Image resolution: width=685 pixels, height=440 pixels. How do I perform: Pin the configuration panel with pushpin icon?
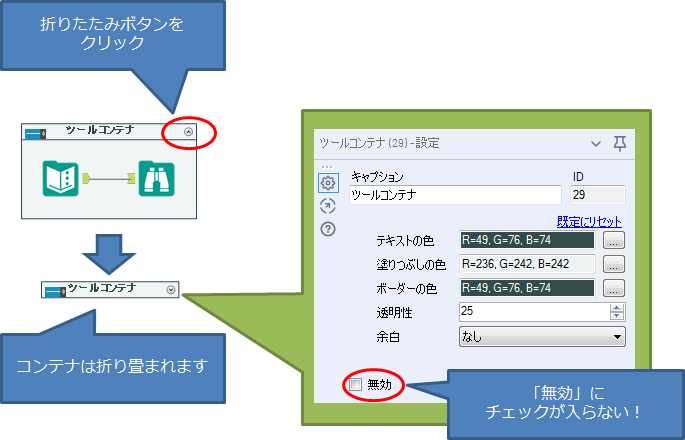620,143
